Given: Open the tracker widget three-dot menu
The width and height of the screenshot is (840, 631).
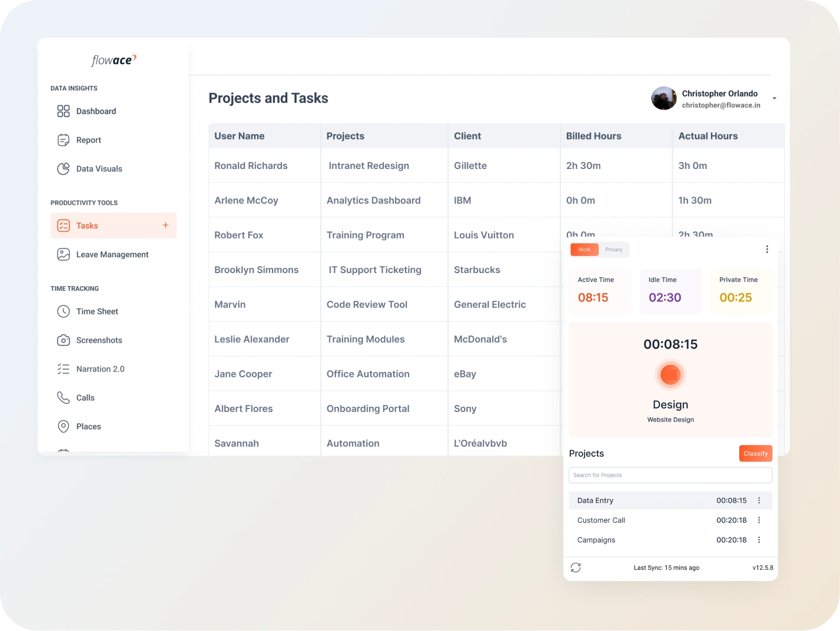Looking at the screenshot, I should (766, 250).
